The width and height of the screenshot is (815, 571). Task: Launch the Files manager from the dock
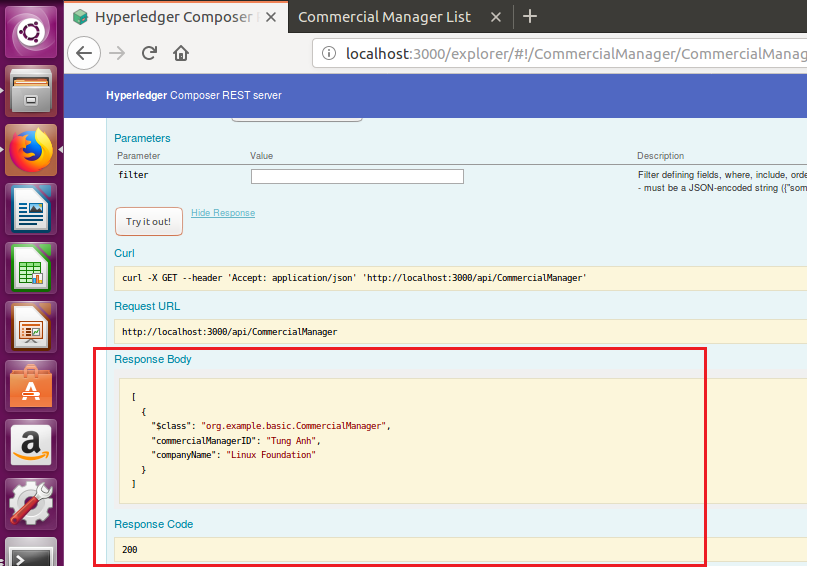[x=31, y=91]
